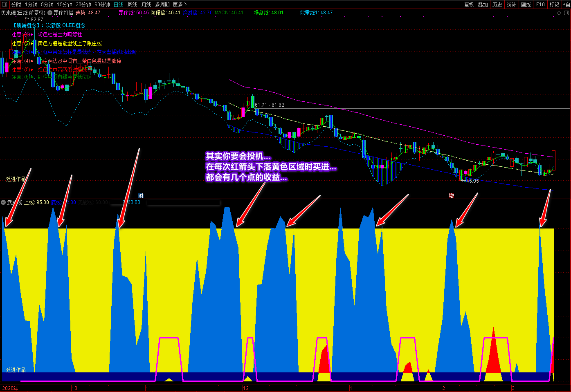Toggle the right side panel icon
This screenshot has width=571, height=392.
[x=567, y=13]
